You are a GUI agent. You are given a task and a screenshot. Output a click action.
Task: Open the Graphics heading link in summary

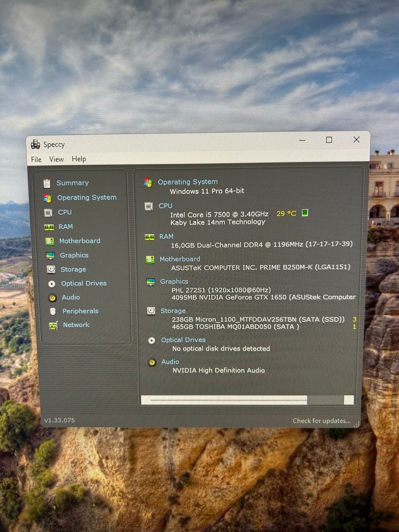point(174,282)
